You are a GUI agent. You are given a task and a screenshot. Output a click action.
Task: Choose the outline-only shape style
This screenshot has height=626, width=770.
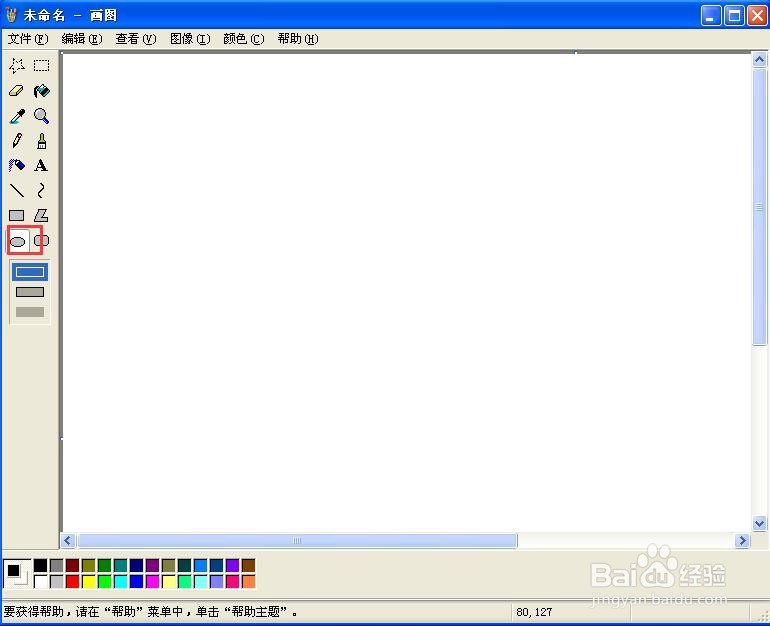[30, 272]
